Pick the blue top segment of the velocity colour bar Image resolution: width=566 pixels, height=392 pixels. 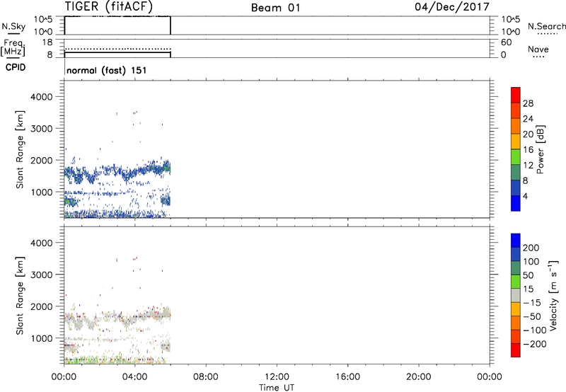click(516, 241)
